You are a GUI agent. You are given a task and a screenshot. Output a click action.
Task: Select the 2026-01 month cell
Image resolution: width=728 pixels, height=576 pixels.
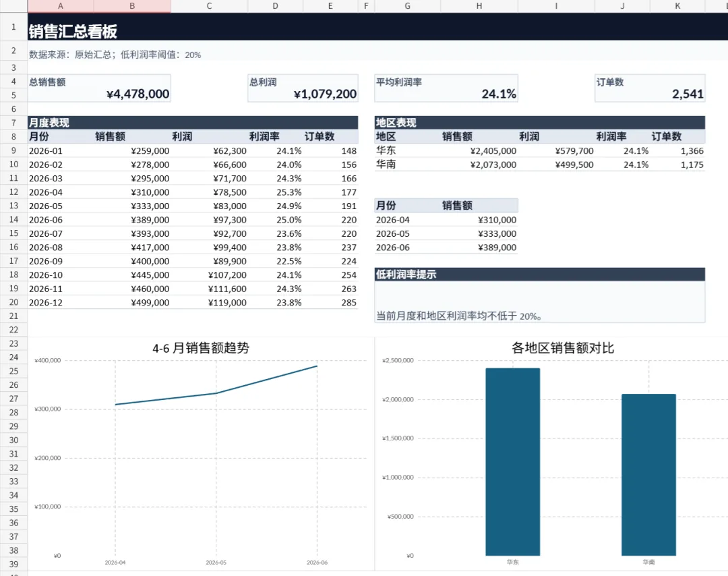[x=61, y=151]
